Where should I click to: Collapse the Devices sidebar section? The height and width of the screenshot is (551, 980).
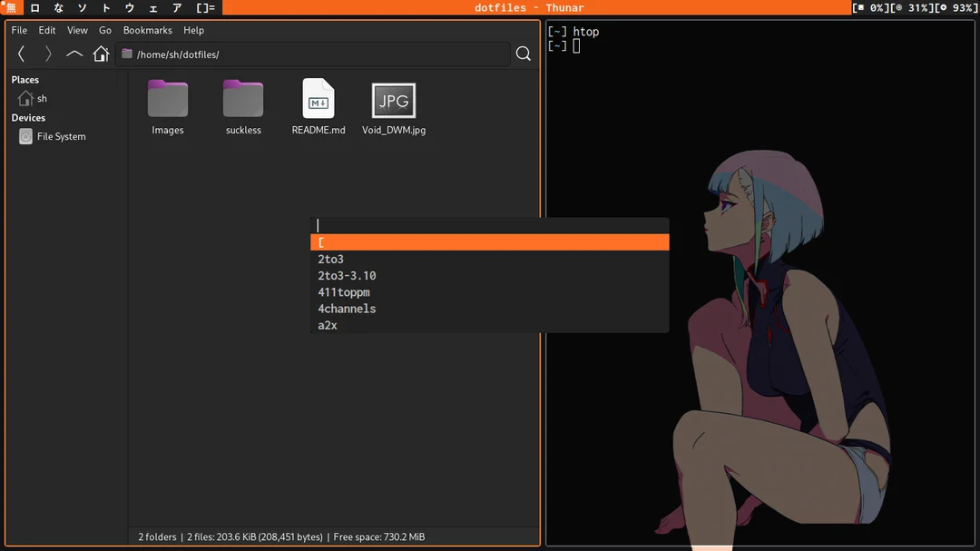tap(28, 117)
